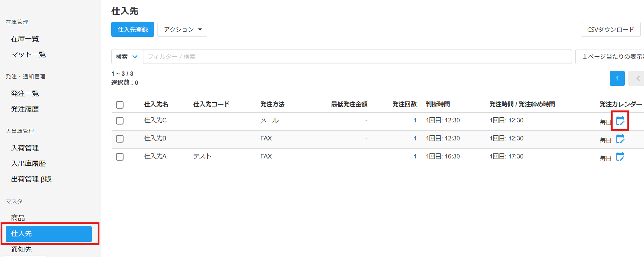The height and width of the screenshot is (257, 644).
Task: Click the FAX cell in 仕入先B row
Action: (x=266, y=138)
